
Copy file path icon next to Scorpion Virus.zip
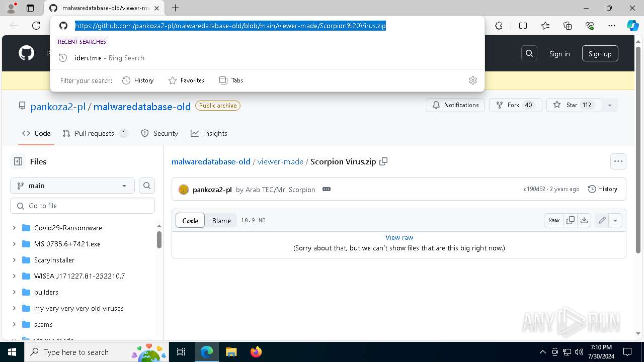click(383, 161)
